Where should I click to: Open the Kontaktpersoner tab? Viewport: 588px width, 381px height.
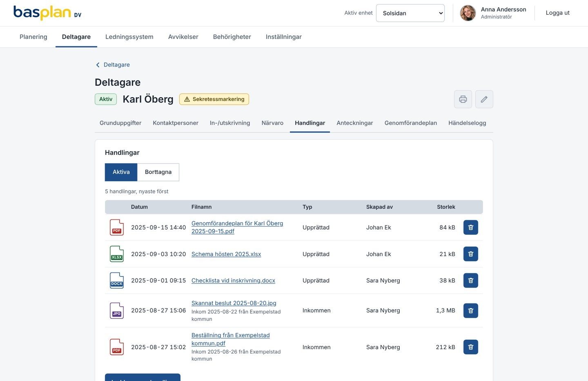(x=176, y=123)
